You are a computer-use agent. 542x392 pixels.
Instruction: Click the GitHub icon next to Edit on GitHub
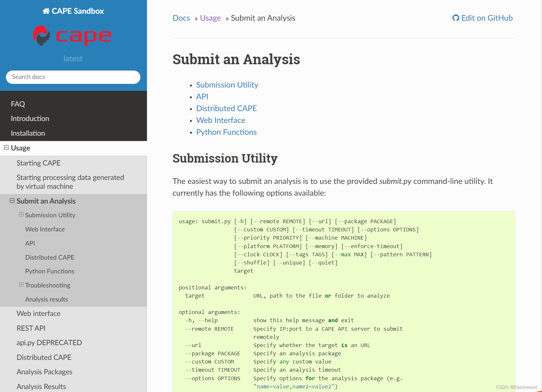pyautogui.click(x=456, y=18)
